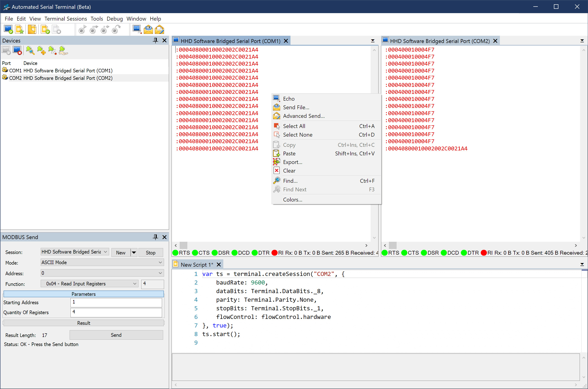Select COM1 device row in Devices list
This screenshot has height=389, width=588.
click(x=85, y=71)
